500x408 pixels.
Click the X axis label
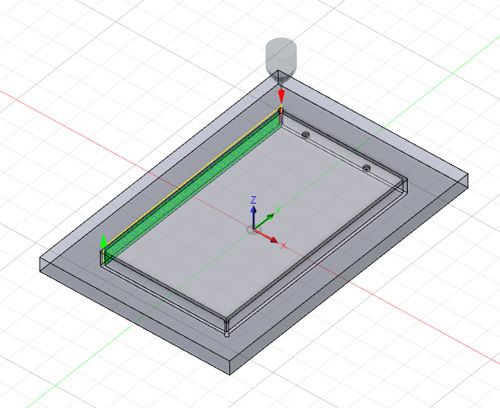point(283,246)
